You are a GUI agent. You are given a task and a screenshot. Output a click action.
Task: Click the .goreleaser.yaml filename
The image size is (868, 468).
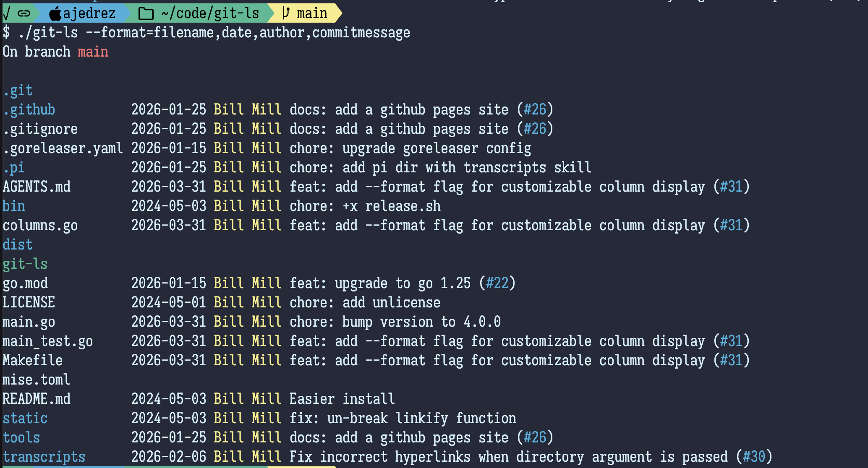coord(63,148)
